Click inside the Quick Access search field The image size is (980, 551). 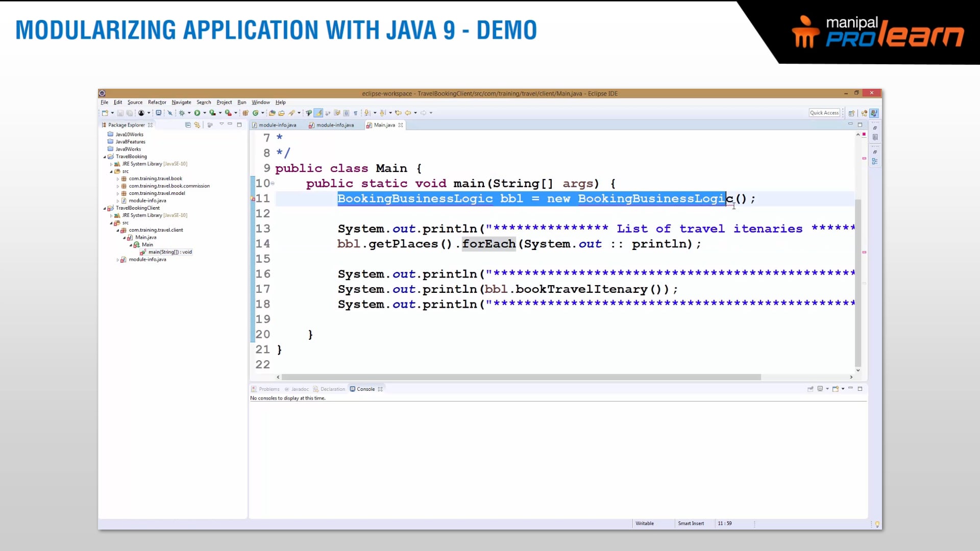(824, 113)
